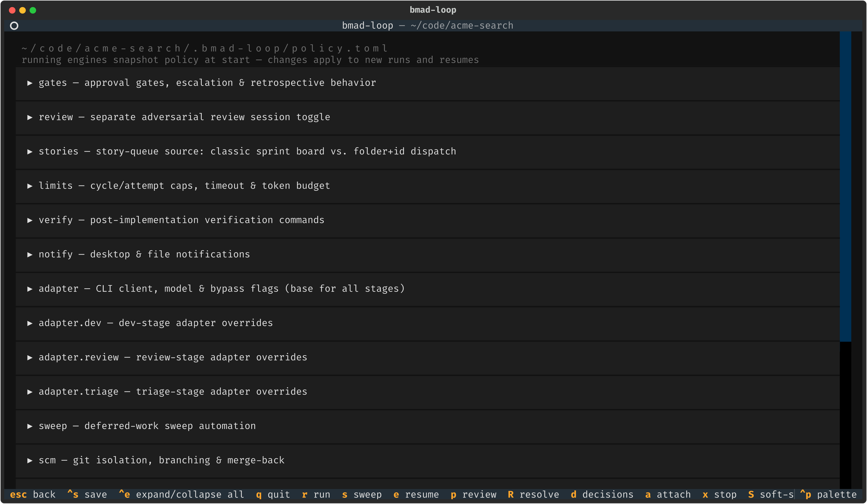This screenshot has height=504, width=867.
Task: Click '^p palette' in the footer
Action: pyautogui.click(x=828, y=494)
